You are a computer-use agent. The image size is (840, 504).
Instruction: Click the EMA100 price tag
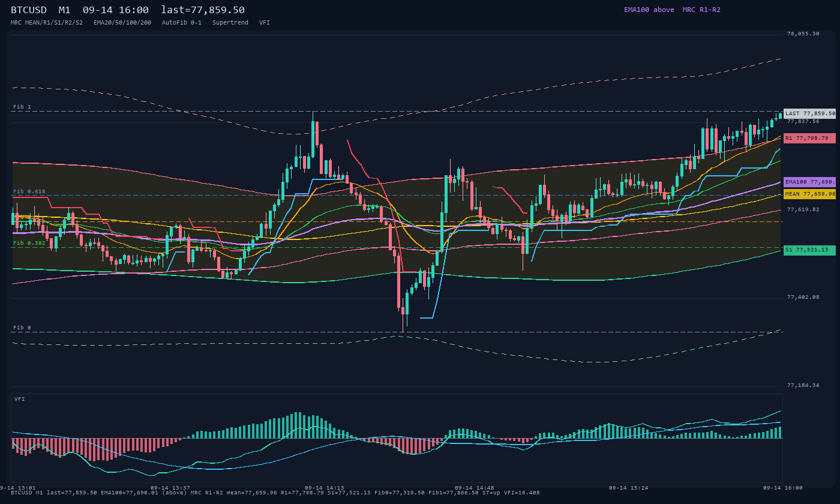point(809,182)
